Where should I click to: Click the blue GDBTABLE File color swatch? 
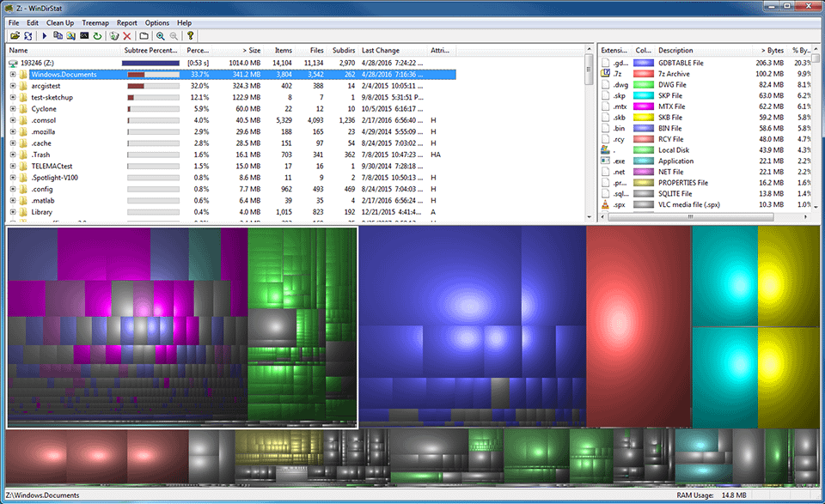643,63
